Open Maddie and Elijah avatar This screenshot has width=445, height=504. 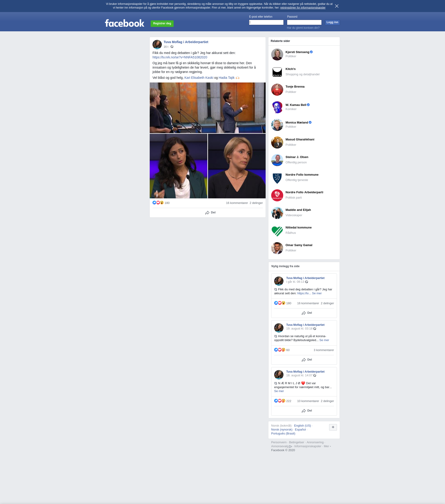tap(277, 213)
